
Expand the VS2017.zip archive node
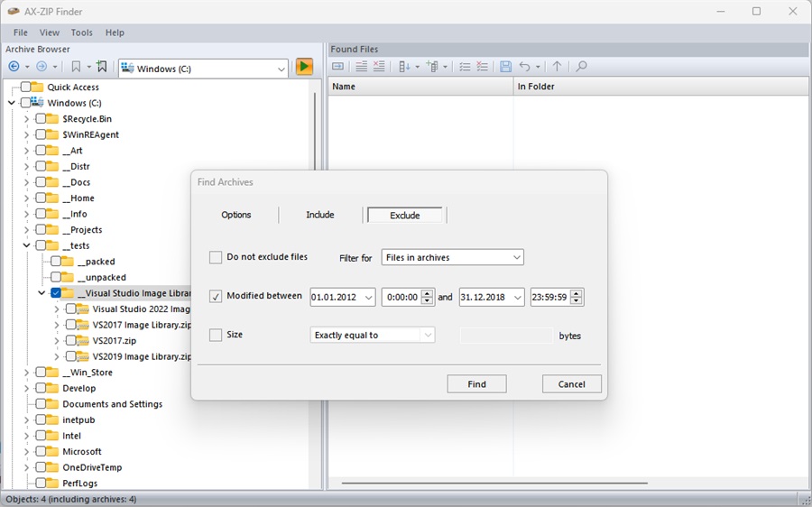pyautogui.click(x=57, y=341)
